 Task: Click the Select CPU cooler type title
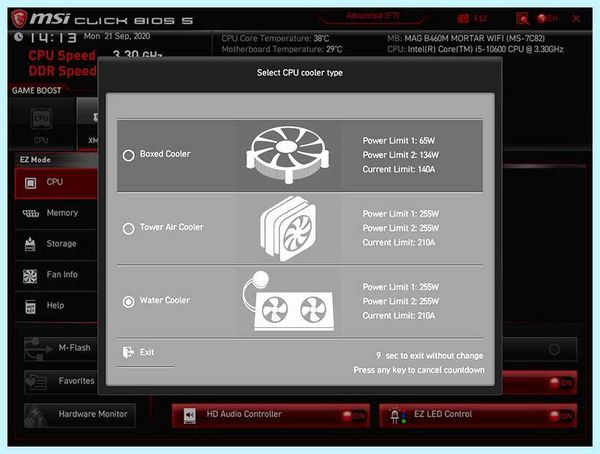pos(300,73)
